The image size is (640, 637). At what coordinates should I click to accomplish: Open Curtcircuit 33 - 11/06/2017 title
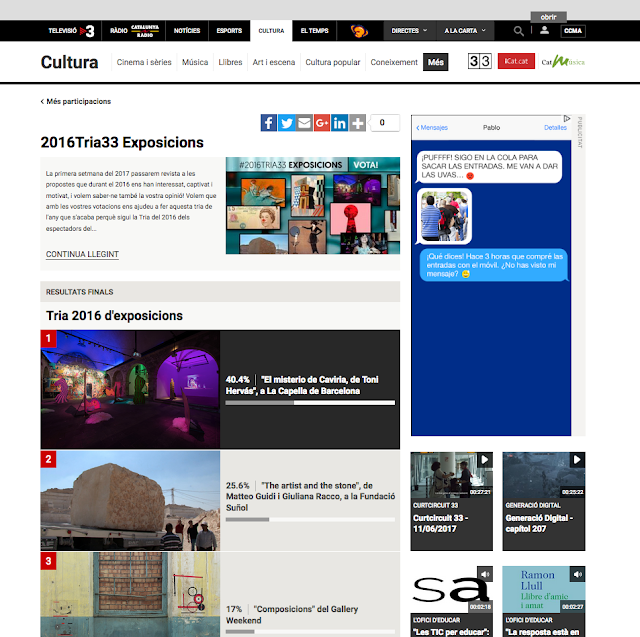coord(440,523)
